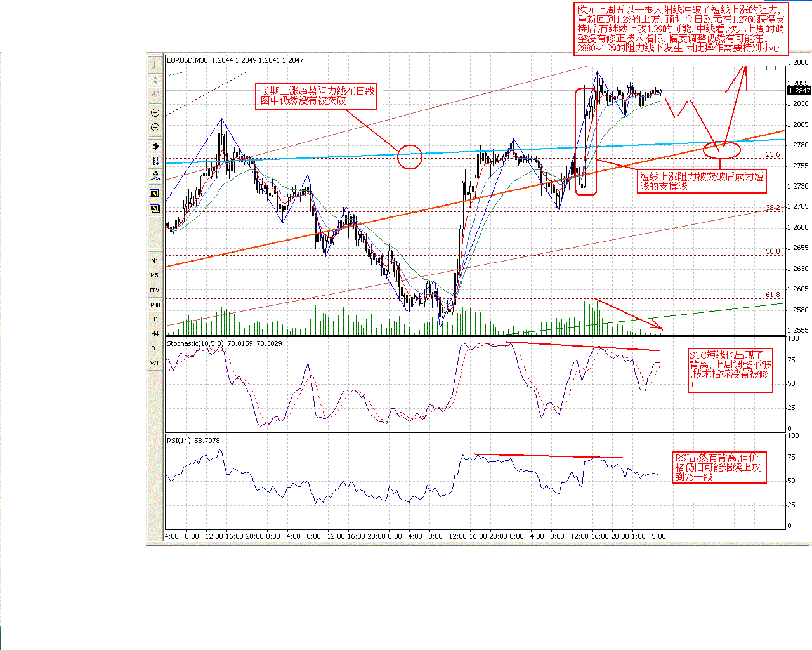Click the 5:00 time axis label
This screenshot has width=812, height=650.
click(659, 536)
